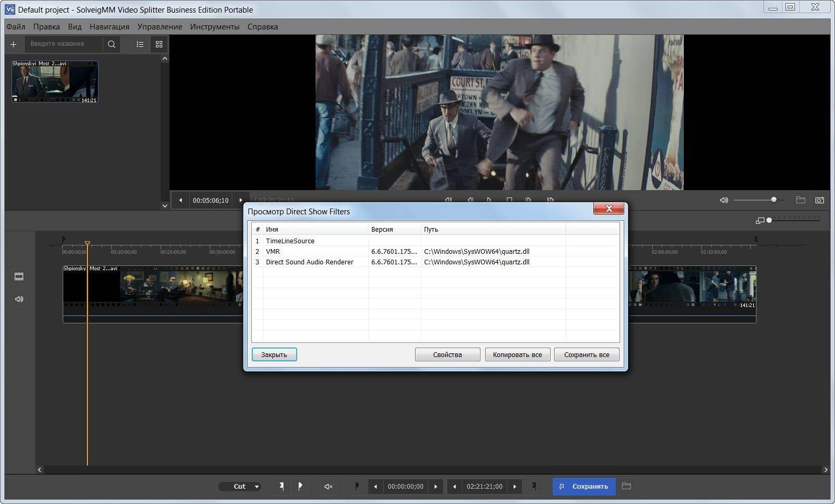
Task: Click the blue Сохранить save button
Action: click(584, 486)
